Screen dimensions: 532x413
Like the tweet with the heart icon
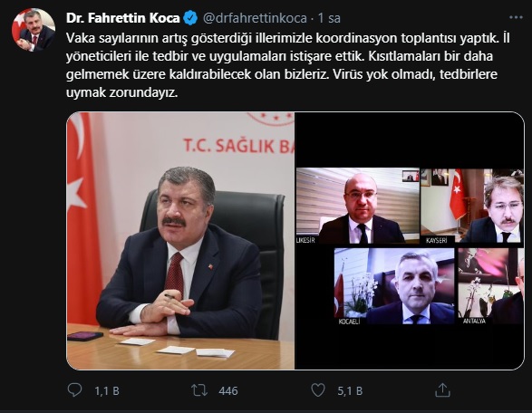[x=317, y=390]
